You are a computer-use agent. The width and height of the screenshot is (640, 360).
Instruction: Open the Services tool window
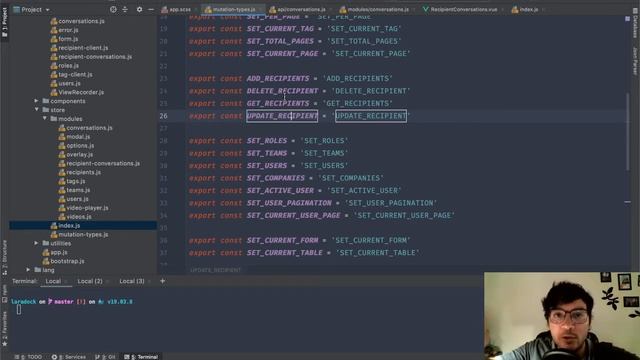click(x=69, y=357)
